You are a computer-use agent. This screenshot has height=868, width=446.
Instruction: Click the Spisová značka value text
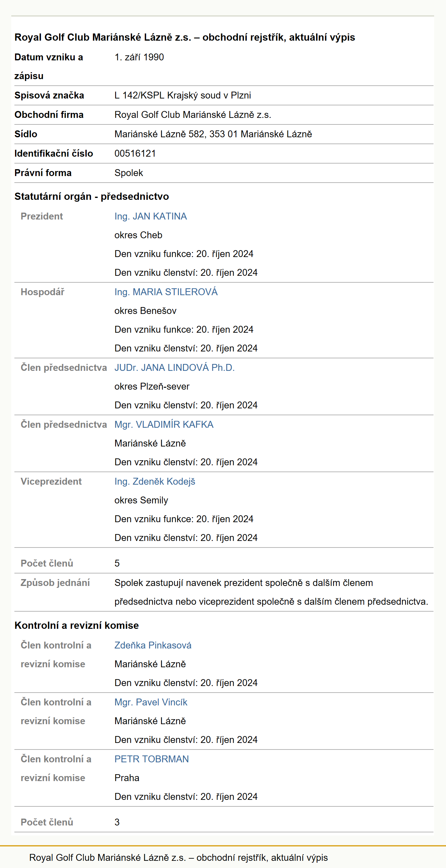click(182, 95)
